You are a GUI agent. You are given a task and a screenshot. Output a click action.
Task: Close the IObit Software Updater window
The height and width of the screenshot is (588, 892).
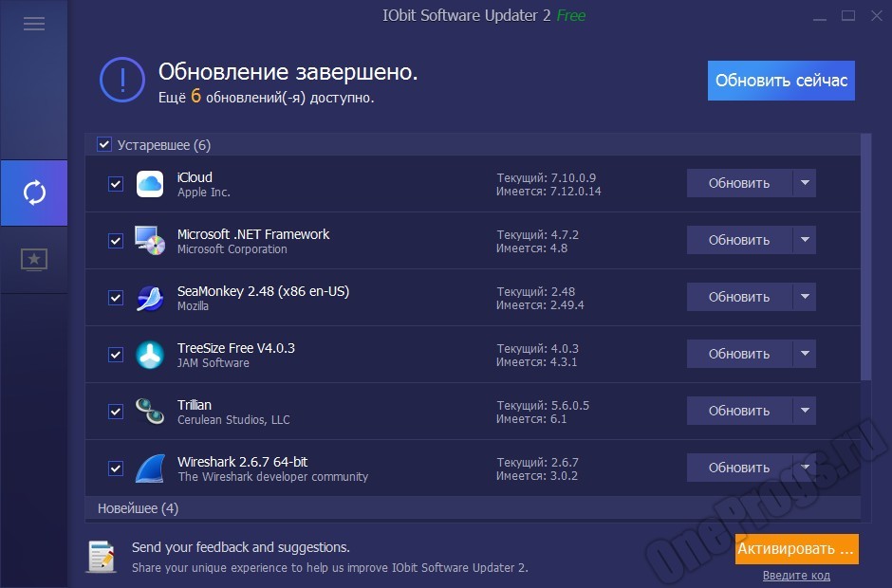click(x=877, y=16)
